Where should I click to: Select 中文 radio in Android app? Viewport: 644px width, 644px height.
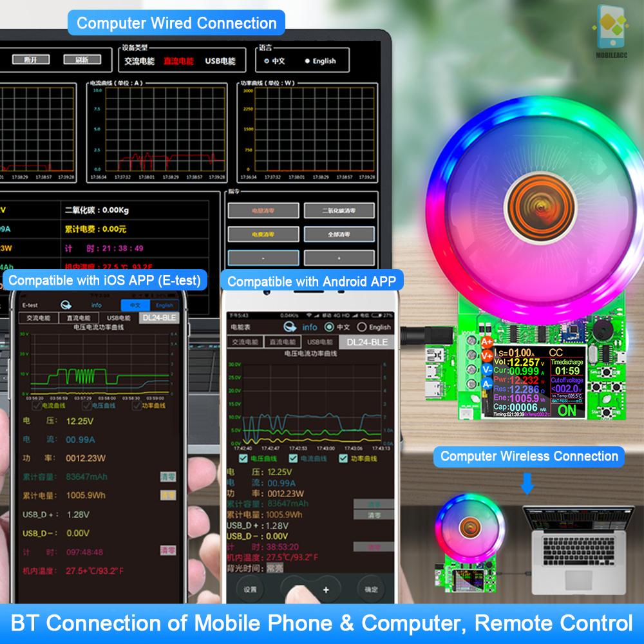pyautogui.click(x=329, y=327)
